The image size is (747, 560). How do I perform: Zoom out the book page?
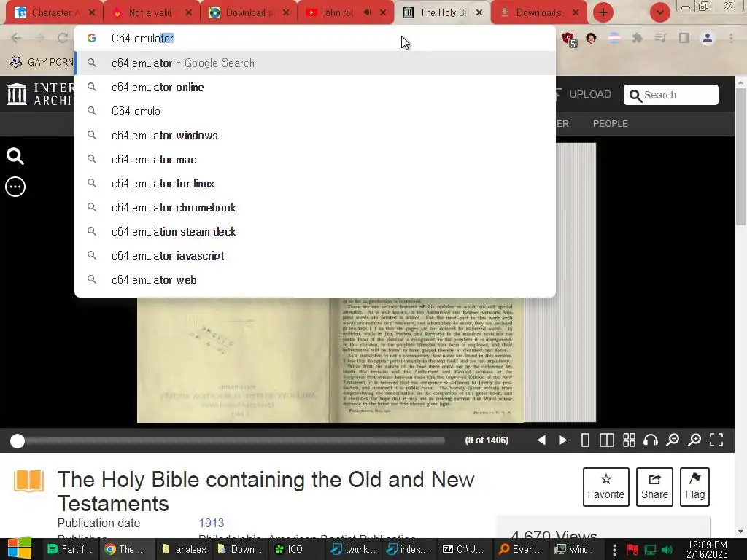[672, 440]
